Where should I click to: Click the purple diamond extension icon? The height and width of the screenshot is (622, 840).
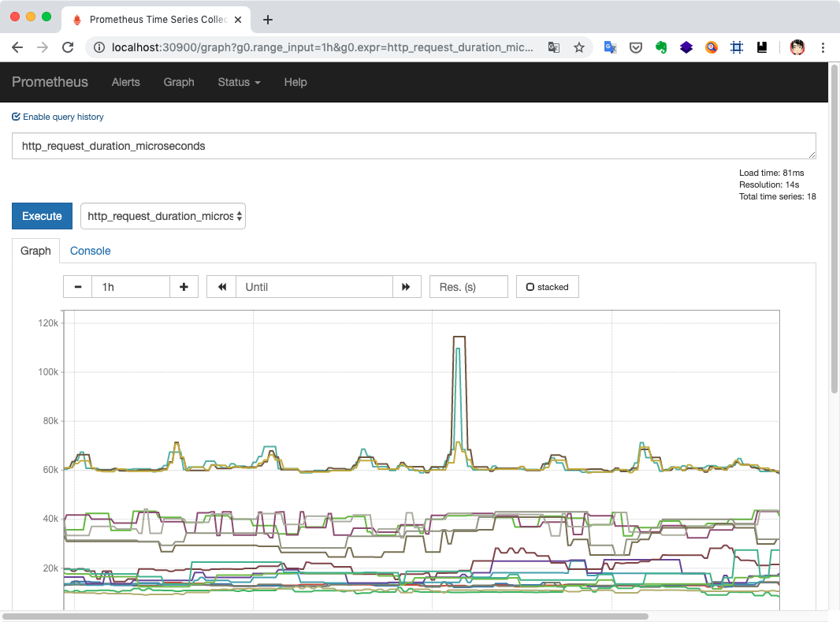[686, 47]
